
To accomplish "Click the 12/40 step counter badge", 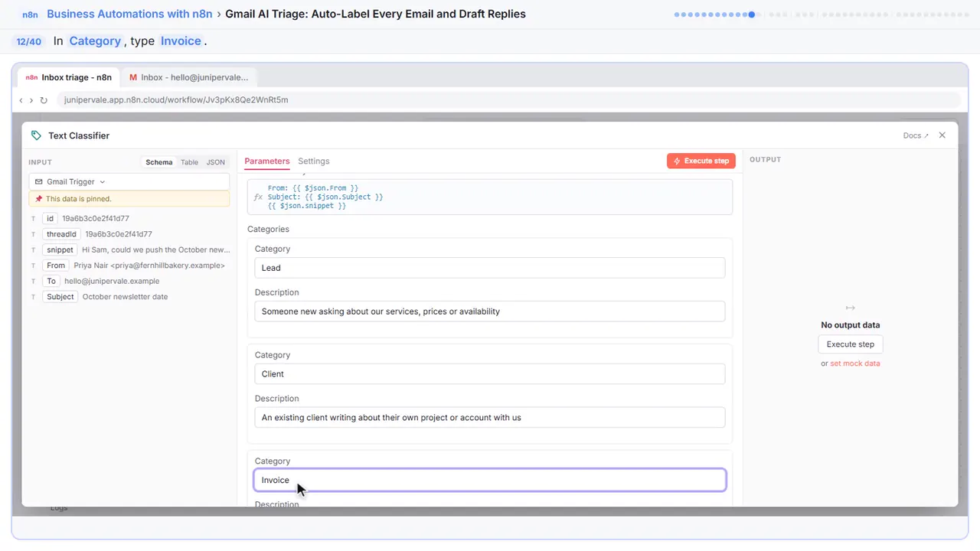I will click(29, 41).
